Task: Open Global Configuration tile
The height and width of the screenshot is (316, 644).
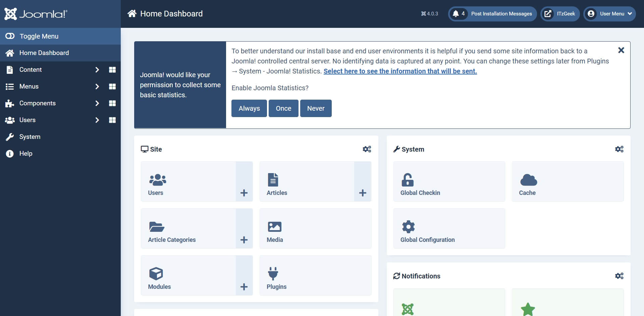Action: click(x=449, y=228)
